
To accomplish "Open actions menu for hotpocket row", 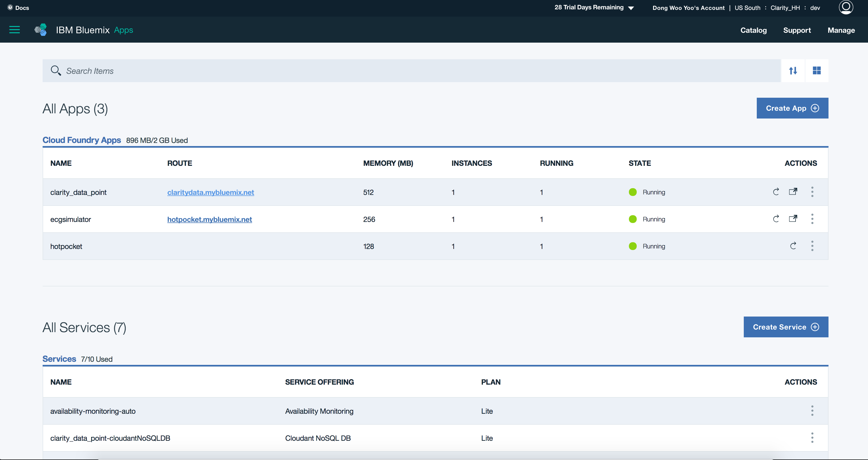I will pyautogui.click(x=812, y=246).
